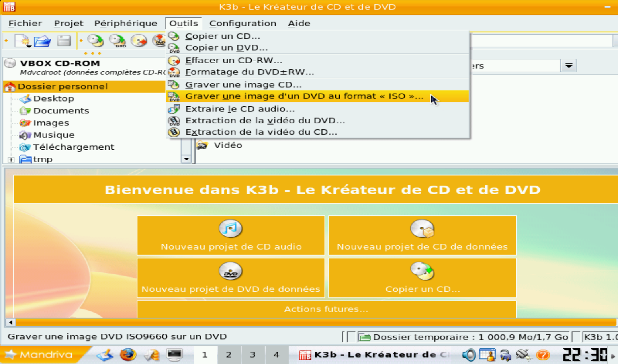Click the audio CD project disc icon
The image size is (618, 364).
231,228
